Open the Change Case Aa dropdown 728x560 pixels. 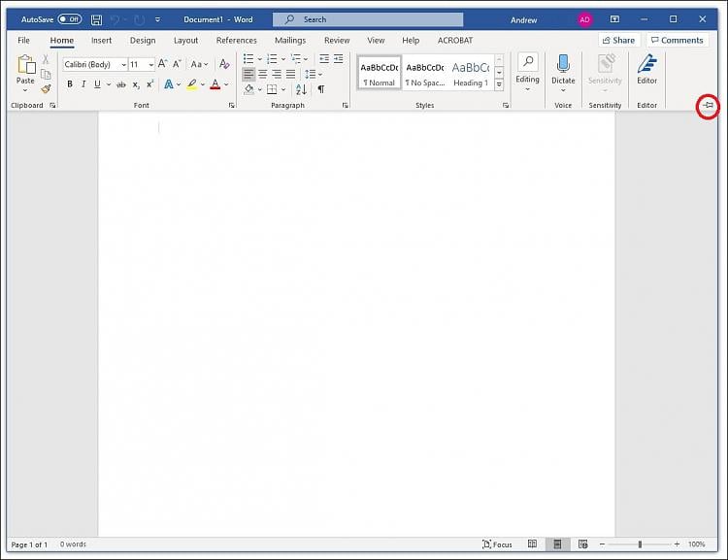[x=199, y=64]
